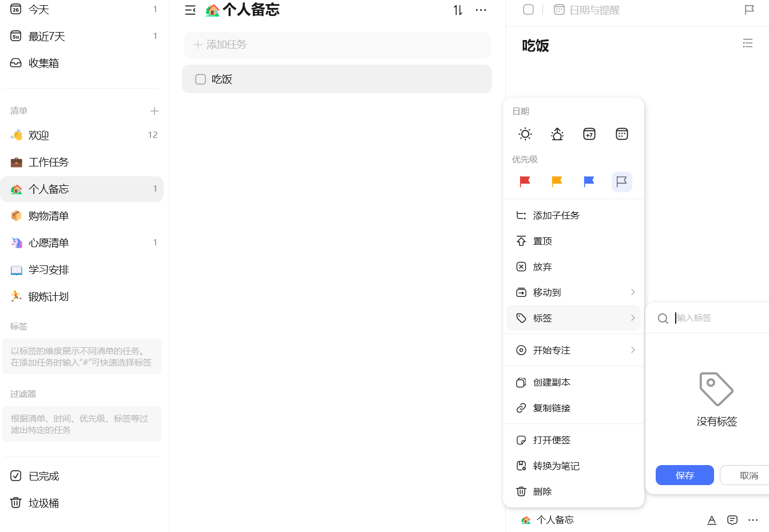This screenshot has height=532, width=769.
Task: Check off the 吃饭 task in list
Action: point(200,80)
